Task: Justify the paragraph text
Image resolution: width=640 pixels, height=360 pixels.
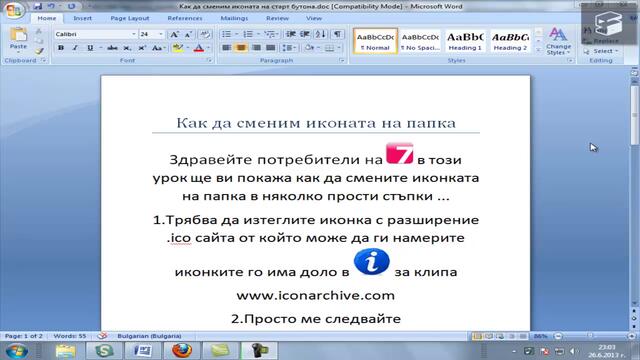Action: pos(270,48)
